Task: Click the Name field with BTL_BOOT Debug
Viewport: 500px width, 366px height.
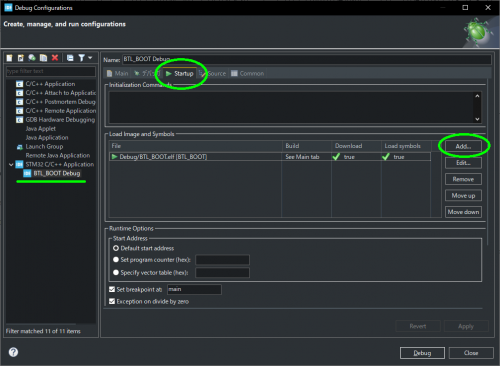Action: 307,59
